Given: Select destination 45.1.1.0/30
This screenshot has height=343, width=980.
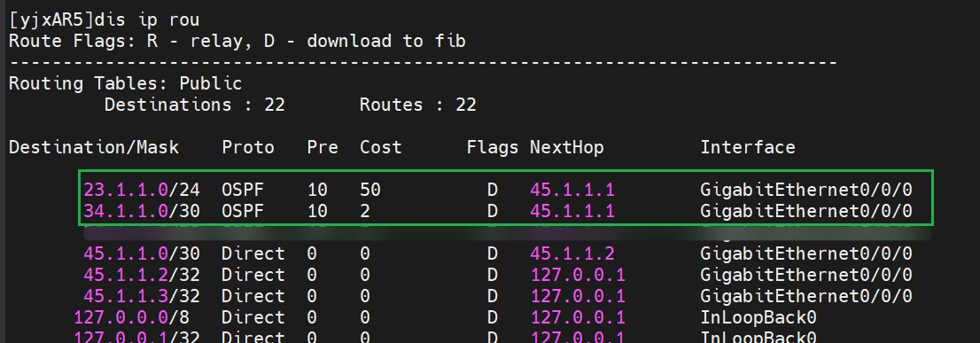Looking at the screenshot, I should pyautogui.click(x=141, y=253).
